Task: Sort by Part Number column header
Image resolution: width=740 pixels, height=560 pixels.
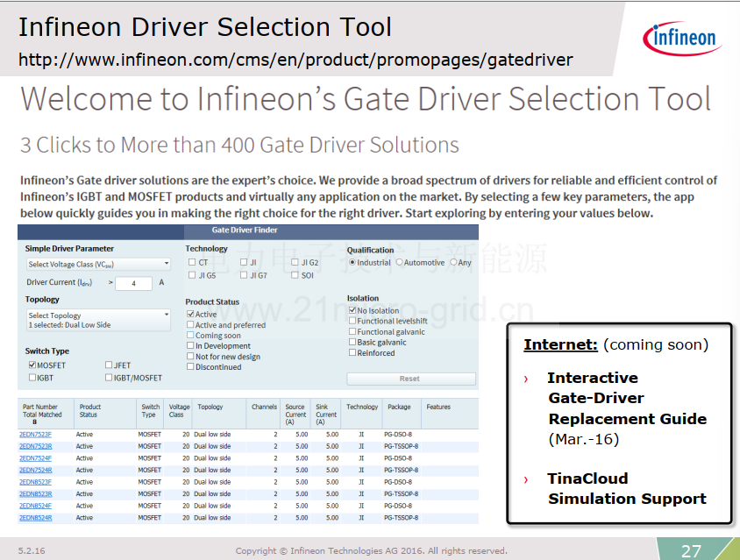Action: (x=46, y=414)
